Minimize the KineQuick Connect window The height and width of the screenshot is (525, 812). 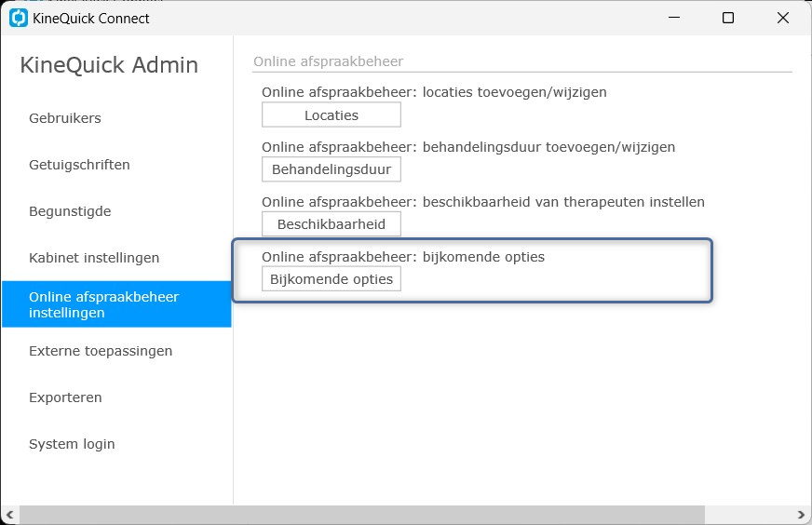pos(674,18)
